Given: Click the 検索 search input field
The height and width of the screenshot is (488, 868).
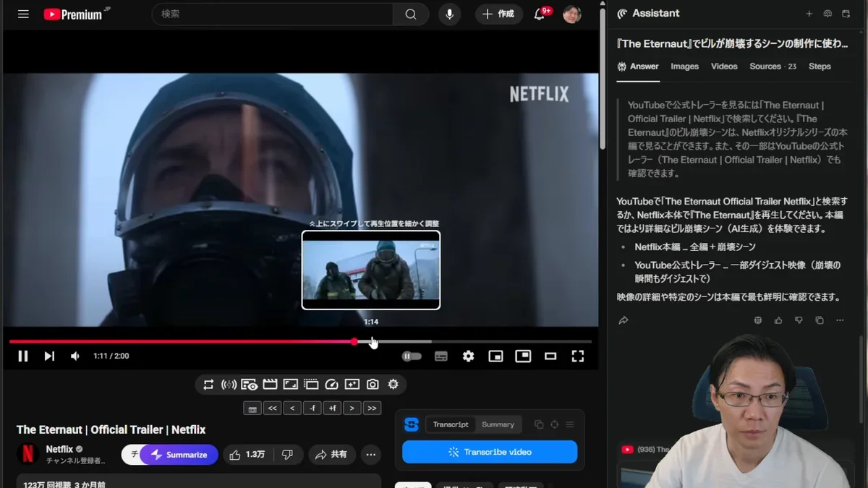Looking at the screenshot, I should coord(272,14).
